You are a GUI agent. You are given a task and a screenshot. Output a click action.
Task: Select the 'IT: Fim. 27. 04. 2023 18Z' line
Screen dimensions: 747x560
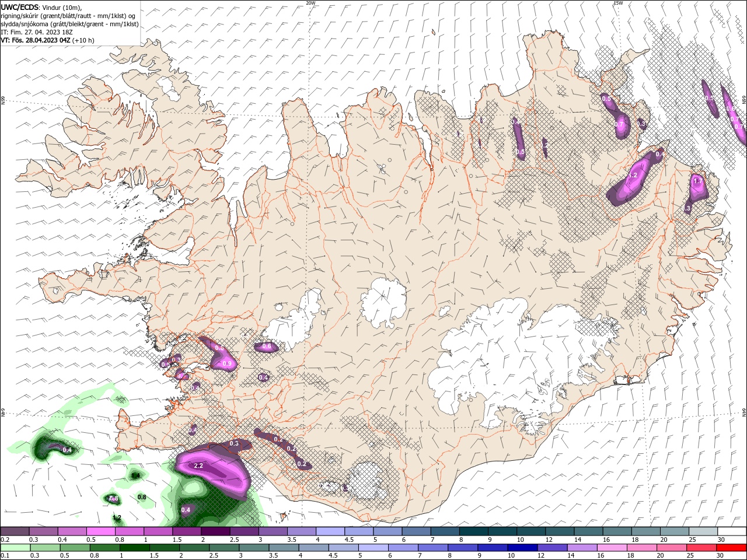(x=36, y=32)
